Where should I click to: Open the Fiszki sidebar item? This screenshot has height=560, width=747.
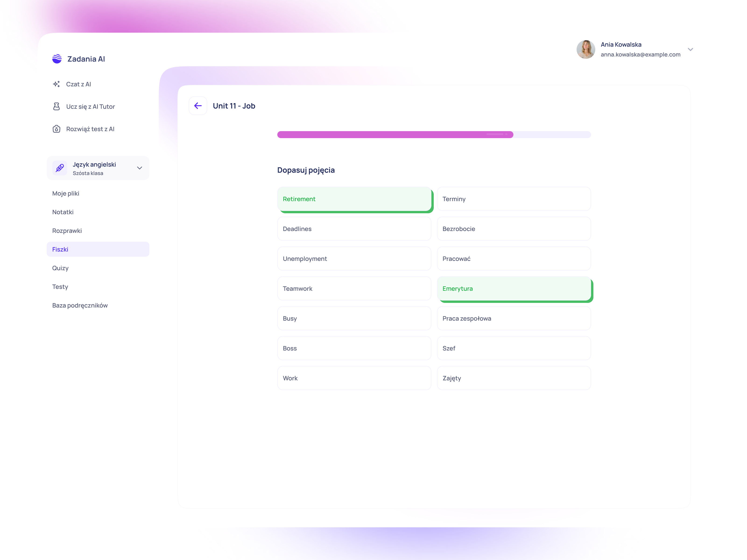98,249
